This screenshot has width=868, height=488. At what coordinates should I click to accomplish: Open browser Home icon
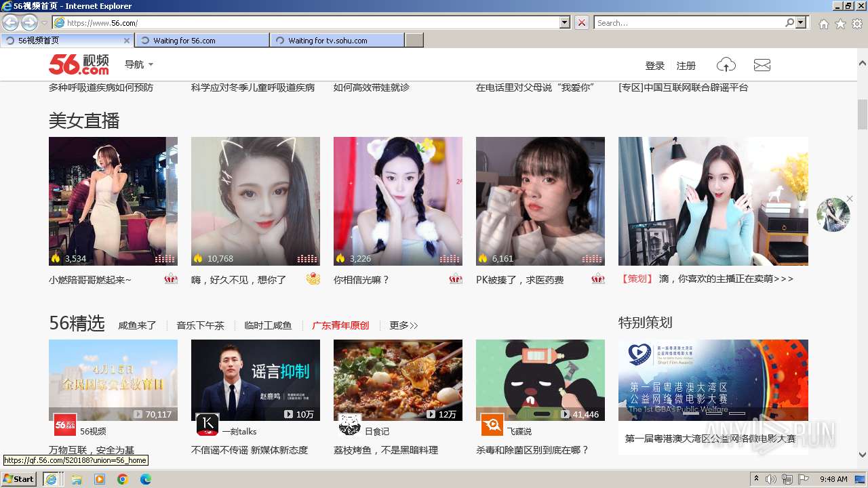coord(823,24)
